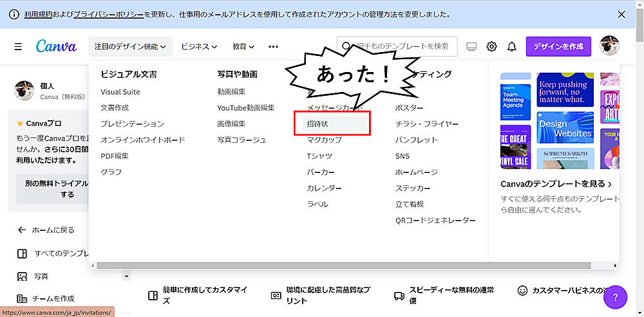Expand the 教育 dropdown menu
The image size is (644, 317).
coord(243,46)
